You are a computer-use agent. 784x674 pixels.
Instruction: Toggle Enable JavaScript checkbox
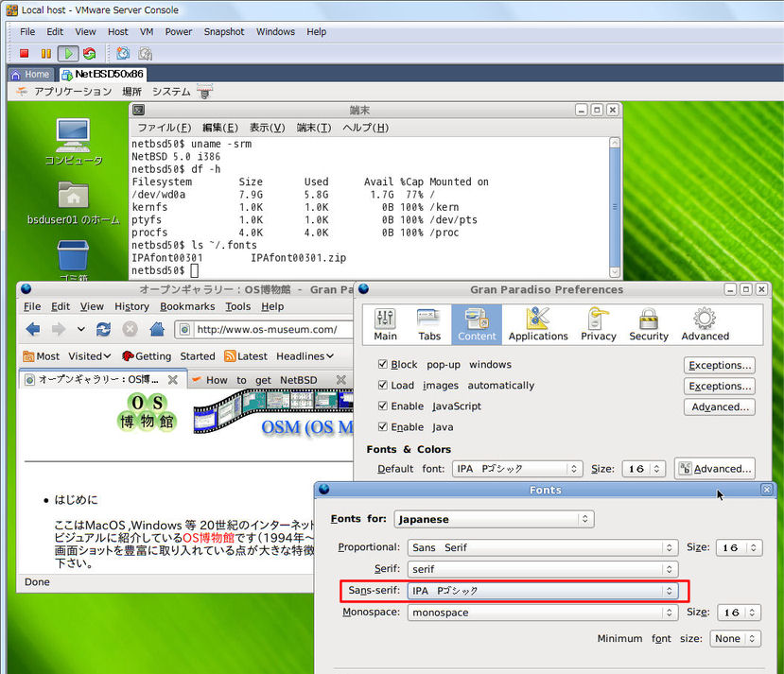[382, 406]
